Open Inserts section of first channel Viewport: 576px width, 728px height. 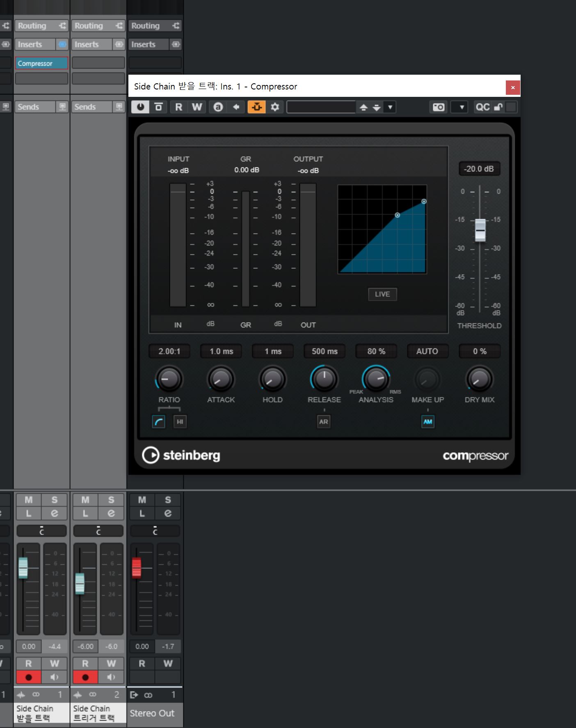(35, 44)
